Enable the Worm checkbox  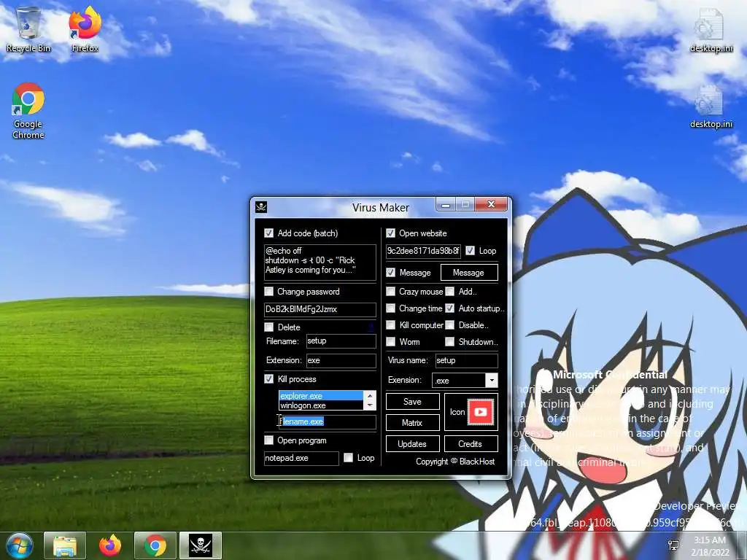391,341
